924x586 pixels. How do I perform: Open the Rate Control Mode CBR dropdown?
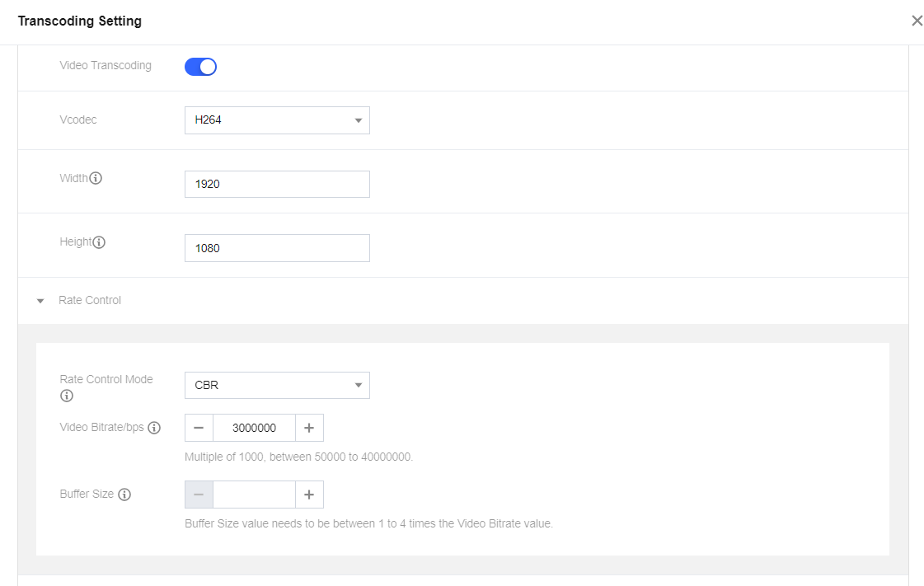click(277, 385)
